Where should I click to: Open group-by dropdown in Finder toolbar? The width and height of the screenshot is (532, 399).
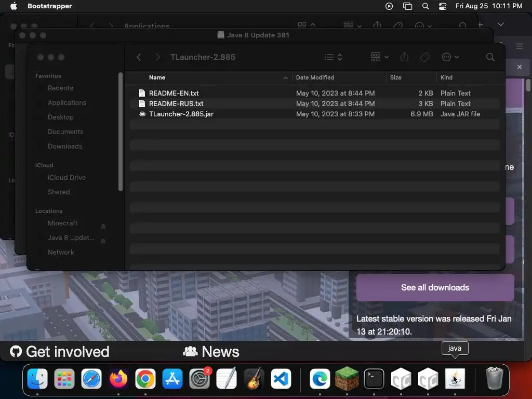click(379, 57)
